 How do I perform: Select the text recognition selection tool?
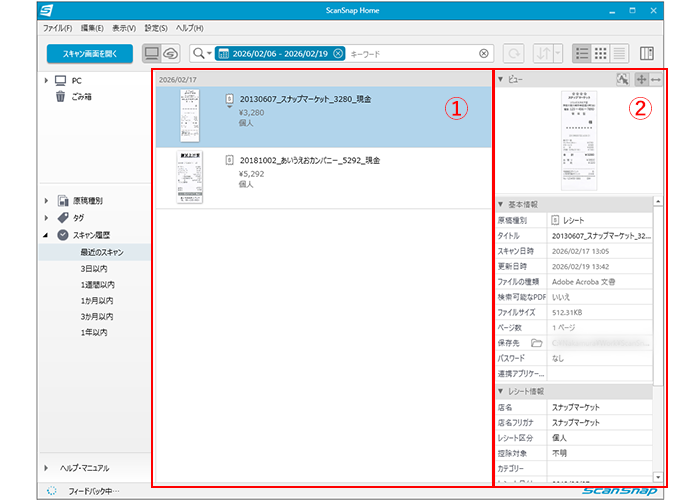[x=623, y=79]
